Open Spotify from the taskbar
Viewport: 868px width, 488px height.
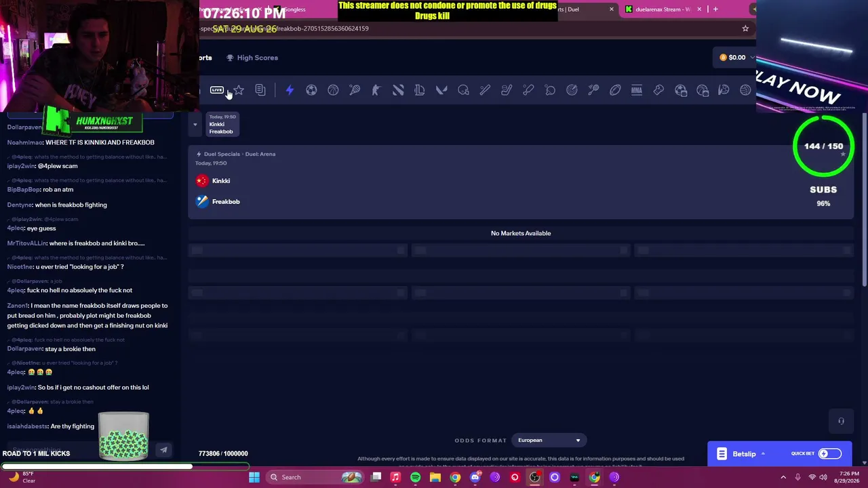click(x=415, y=477)
